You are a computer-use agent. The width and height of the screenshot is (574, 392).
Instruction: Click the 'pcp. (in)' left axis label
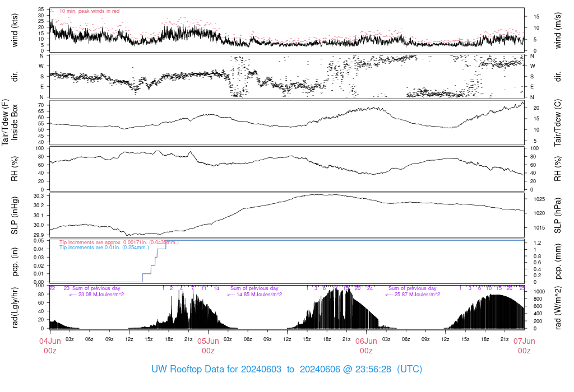point(15,262)
